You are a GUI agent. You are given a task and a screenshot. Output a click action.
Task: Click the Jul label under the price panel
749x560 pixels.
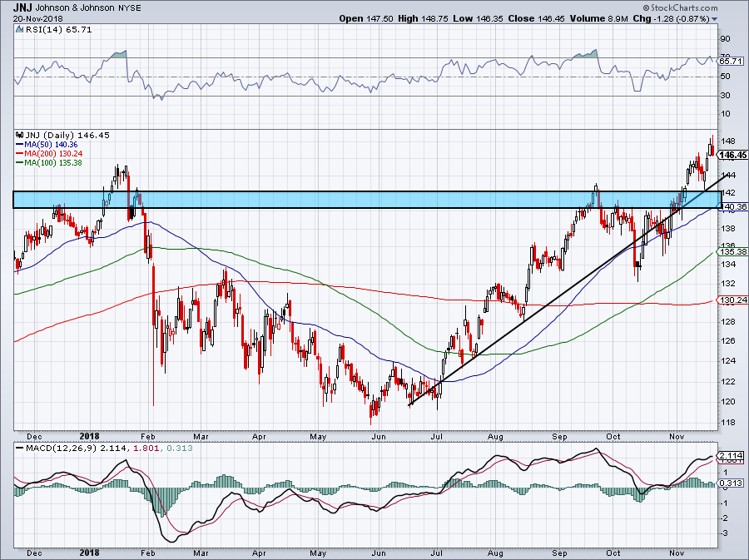(436, 436)
